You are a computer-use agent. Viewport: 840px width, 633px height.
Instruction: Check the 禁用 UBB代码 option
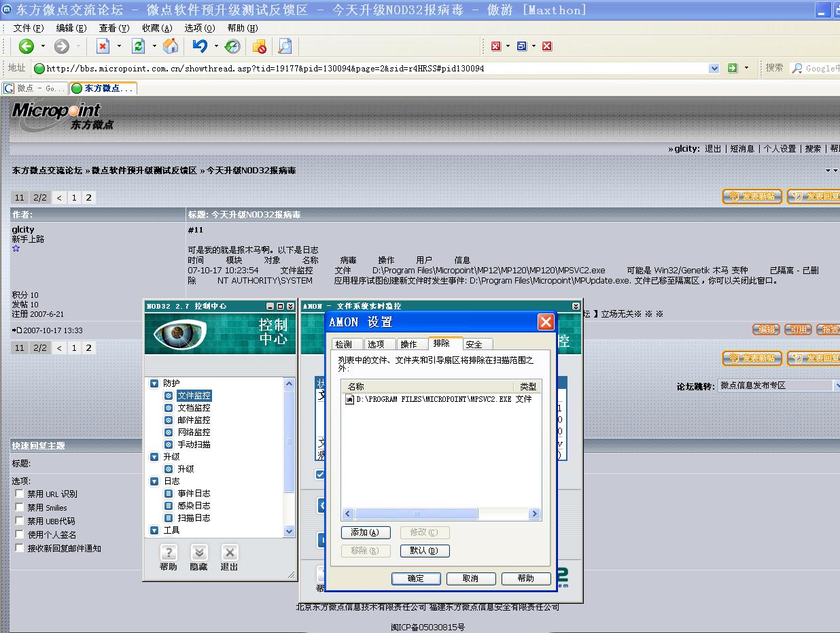tap(20, 521)
